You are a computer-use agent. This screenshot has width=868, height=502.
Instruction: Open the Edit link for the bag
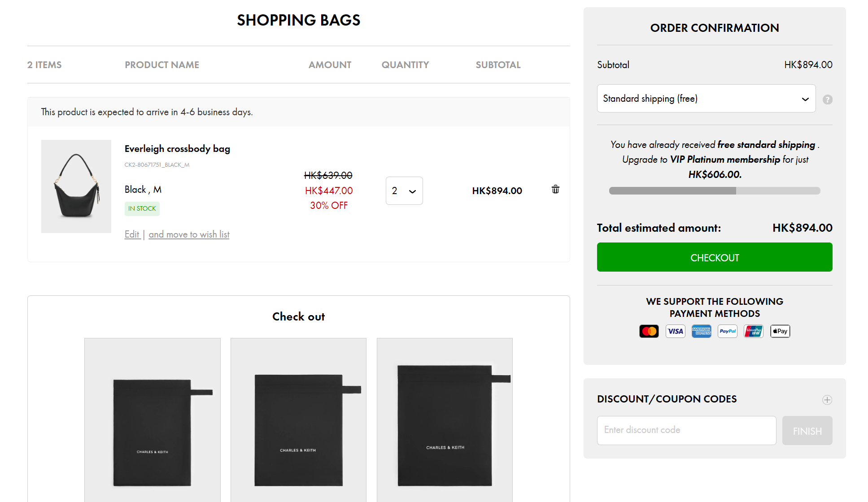[132, 234]
